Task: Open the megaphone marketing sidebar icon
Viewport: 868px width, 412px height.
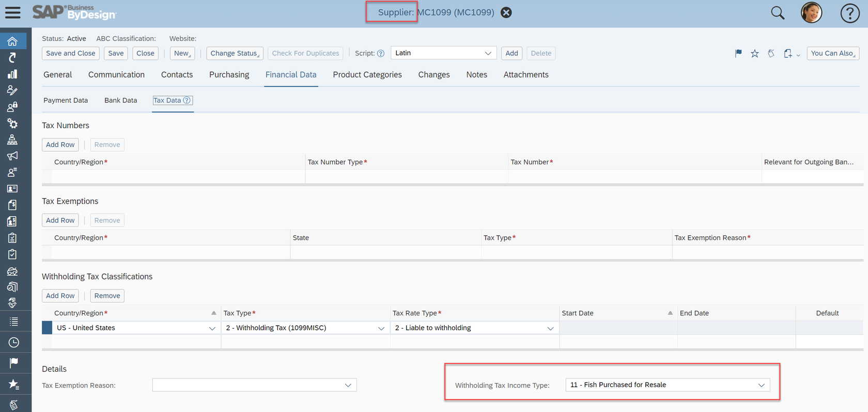Action: [x=12, y=156]
